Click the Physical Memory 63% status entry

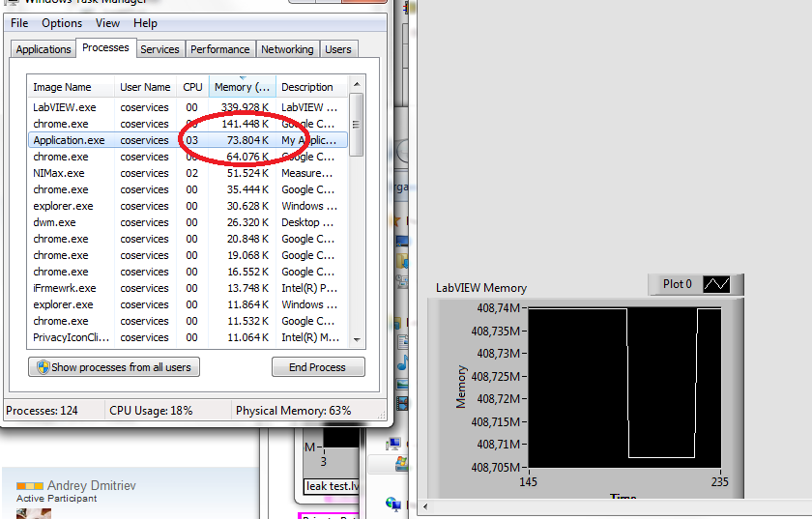(x=294, y=411)
